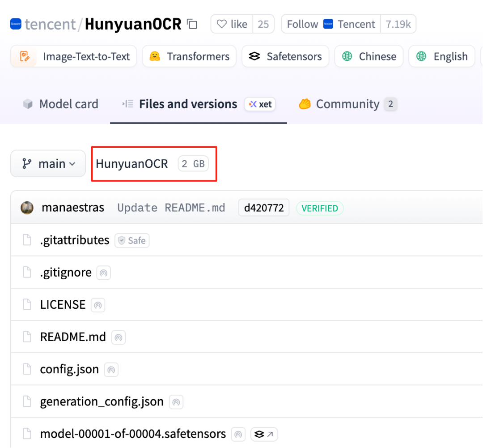Follow the Tencent organization

tap(303, 24)
